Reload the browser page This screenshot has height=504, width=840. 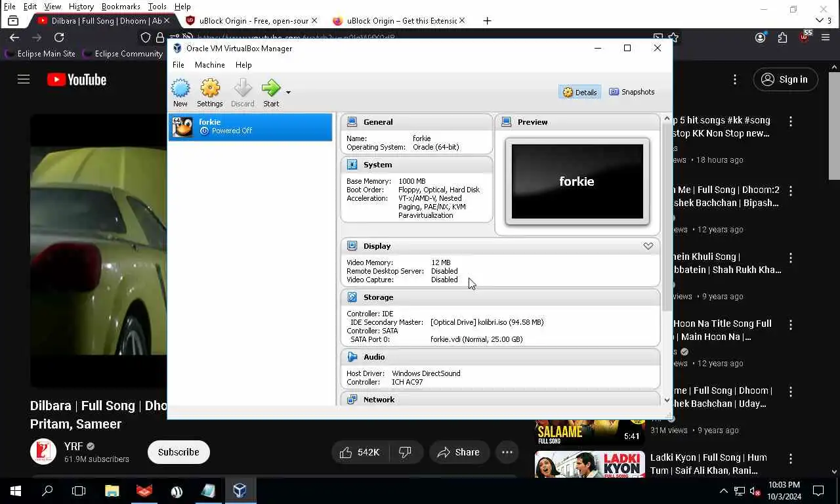click(x=59, y=37)
